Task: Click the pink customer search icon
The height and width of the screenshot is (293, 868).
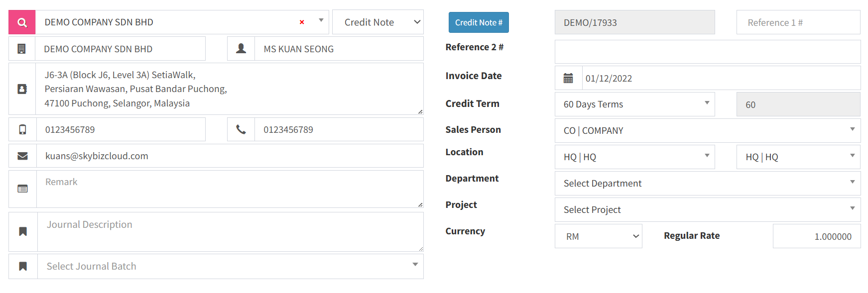Action: pyautogui.click(x=22, y=22)
